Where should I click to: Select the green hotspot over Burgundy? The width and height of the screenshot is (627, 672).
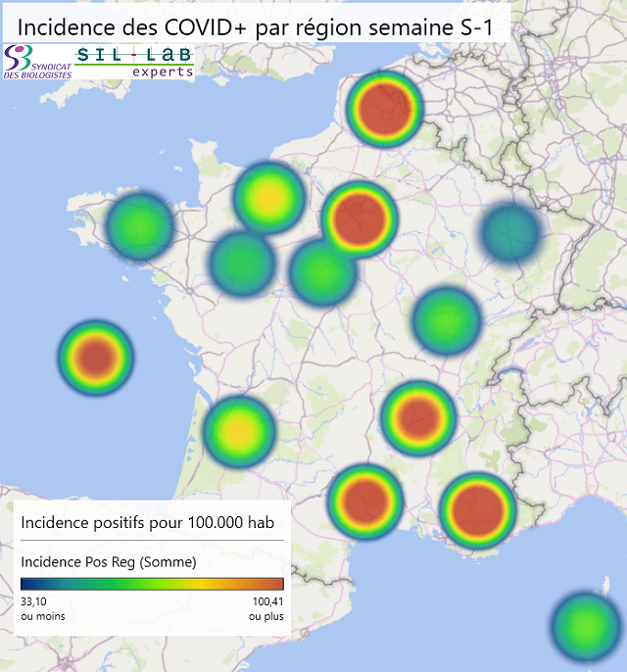click(x=447, y=319)
